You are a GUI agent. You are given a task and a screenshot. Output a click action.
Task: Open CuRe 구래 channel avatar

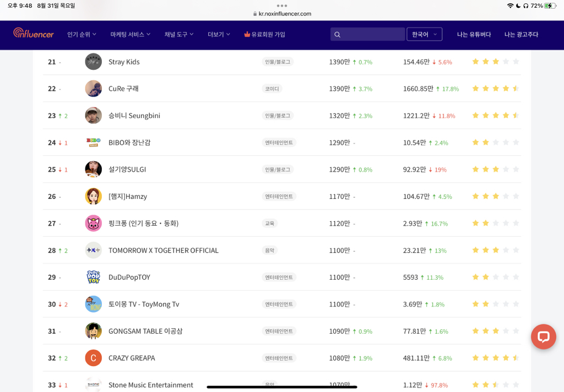click(94, 89)
